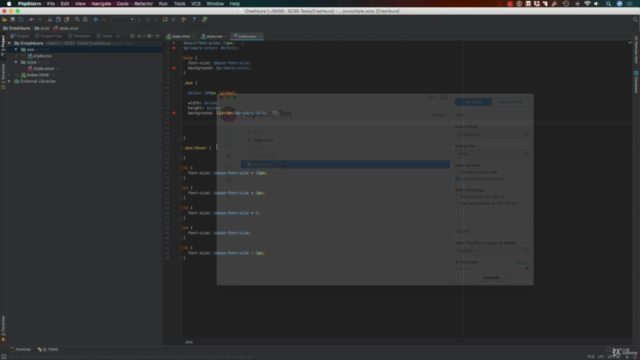Select the OPTIONS tab in overlay

click(473, 102)
